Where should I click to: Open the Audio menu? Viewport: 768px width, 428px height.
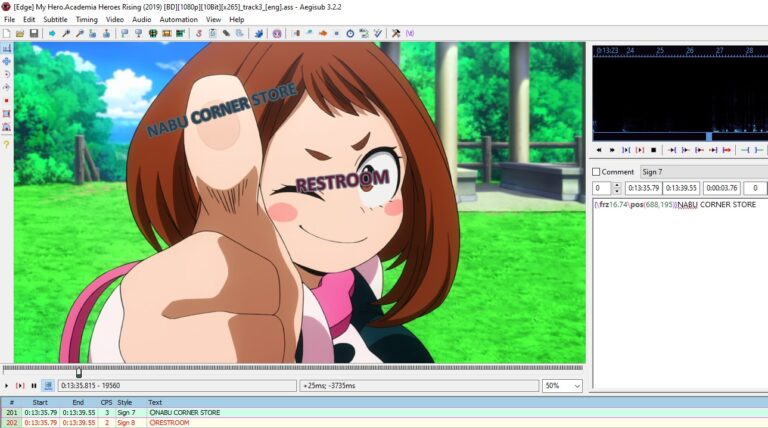(142, 20)
